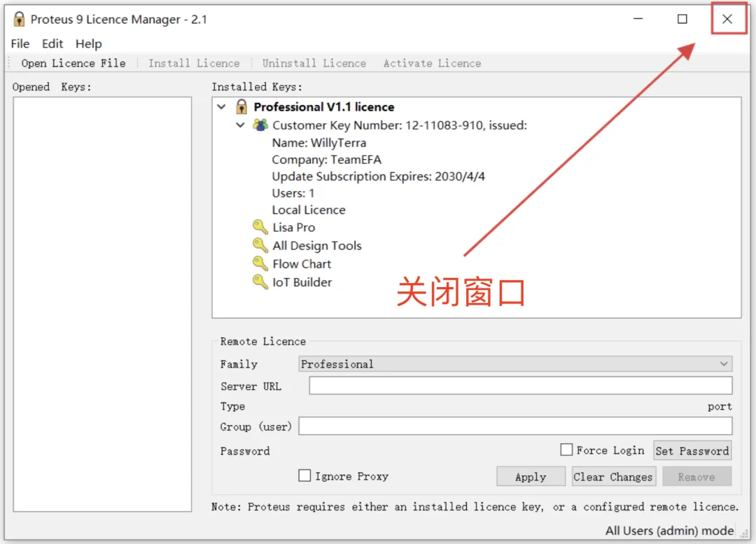Click the padlock icon beside Professional V1.1 licence
The height and width of the screenshot is (544, 756).
point(241,106)
